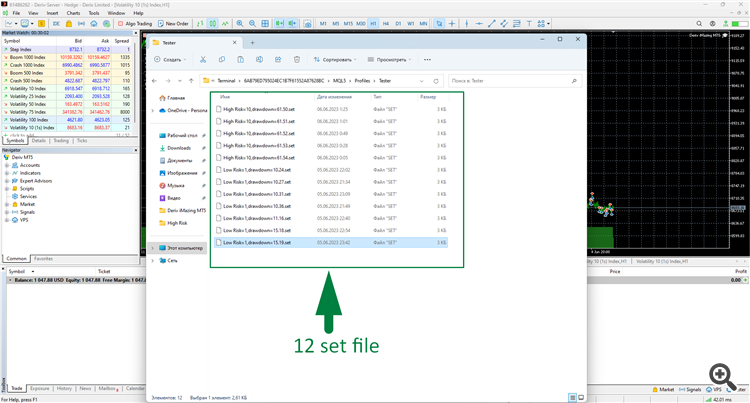Select MN timeframe
Image resolution: width=750 pixels, height=403 pixels.
(423, 23)
